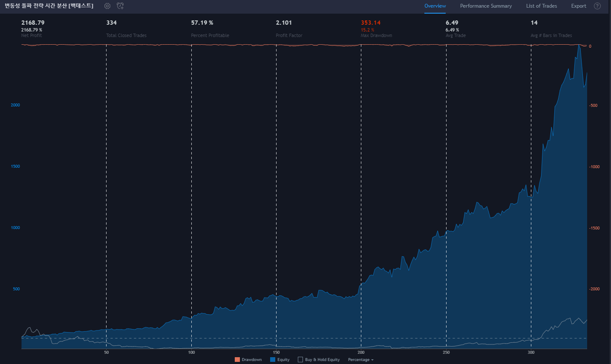Open the Performance Summary tab
The height and width of the screenshot is (364, 611).
click(x=486, y=6)
